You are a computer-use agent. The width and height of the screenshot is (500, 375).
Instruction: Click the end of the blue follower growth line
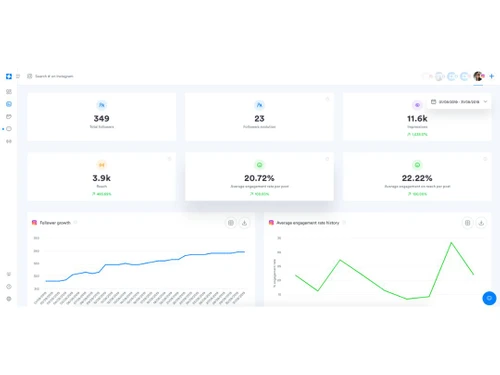click(x=244, y=252)
